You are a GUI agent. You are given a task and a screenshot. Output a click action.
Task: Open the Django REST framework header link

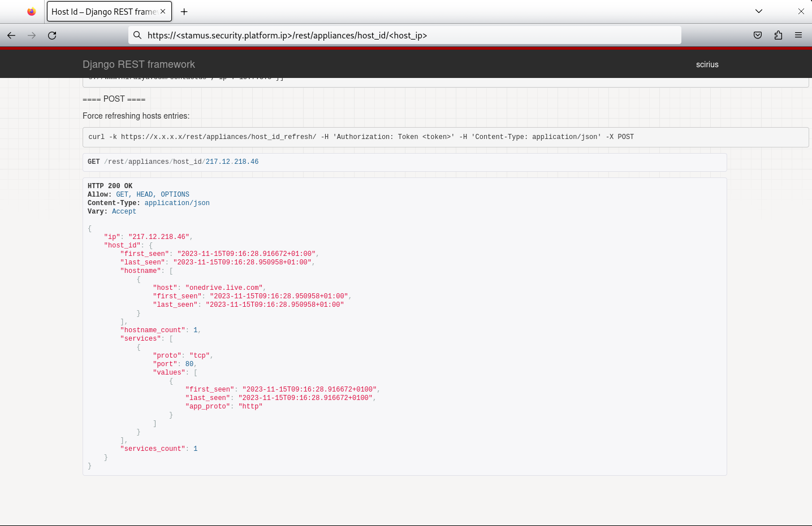pos(139,64)
